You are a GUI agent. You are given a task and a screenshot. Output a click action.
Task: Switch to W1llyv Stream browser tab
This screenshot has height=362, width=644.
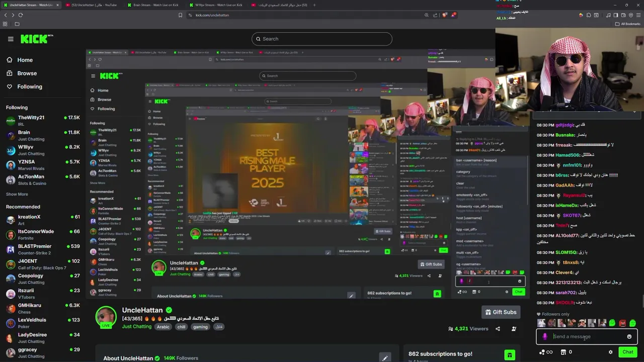(x=217, y=5)
